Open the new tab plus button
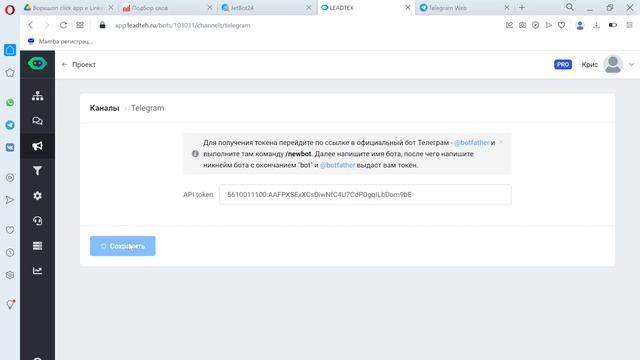This screenshot has width=640, height=360. (522, 7)
